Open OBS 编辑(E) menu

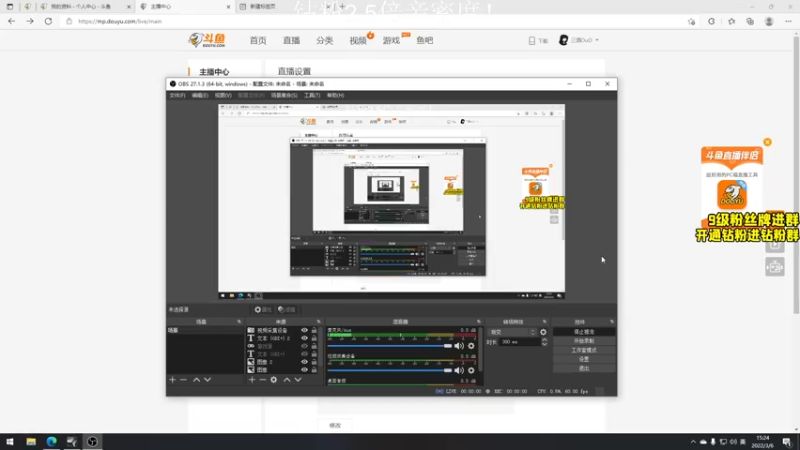coord(199,95)
